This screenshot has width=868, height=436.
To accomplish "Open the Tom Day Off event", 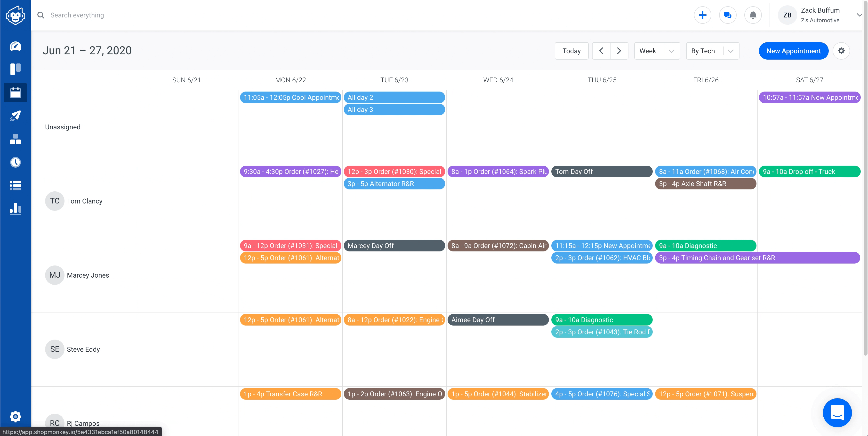I will [x=602, y=172].
